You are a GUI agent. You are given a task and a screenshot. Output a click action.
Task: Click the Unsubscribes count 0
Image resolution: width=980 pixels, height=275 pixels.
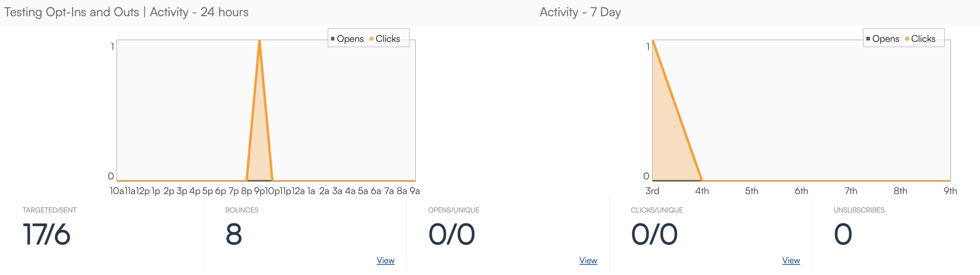[x=843, y=234]
